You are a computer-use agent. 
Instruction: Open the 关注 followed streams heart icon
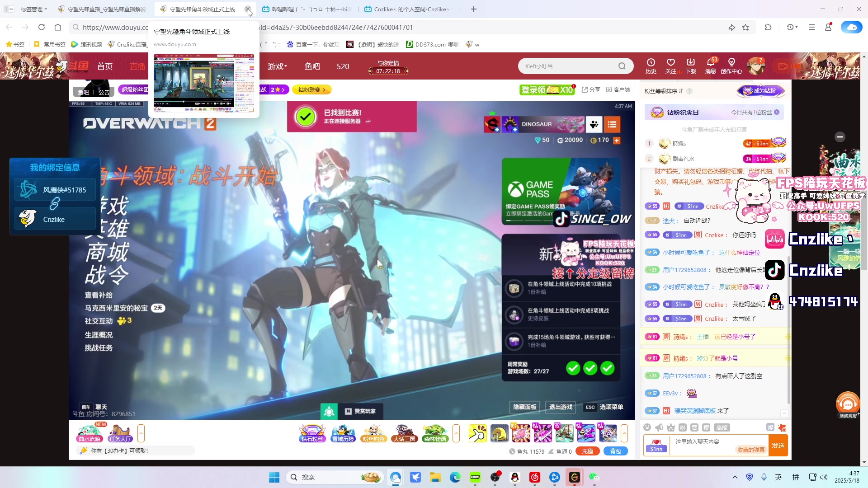(x=671, y=66)
